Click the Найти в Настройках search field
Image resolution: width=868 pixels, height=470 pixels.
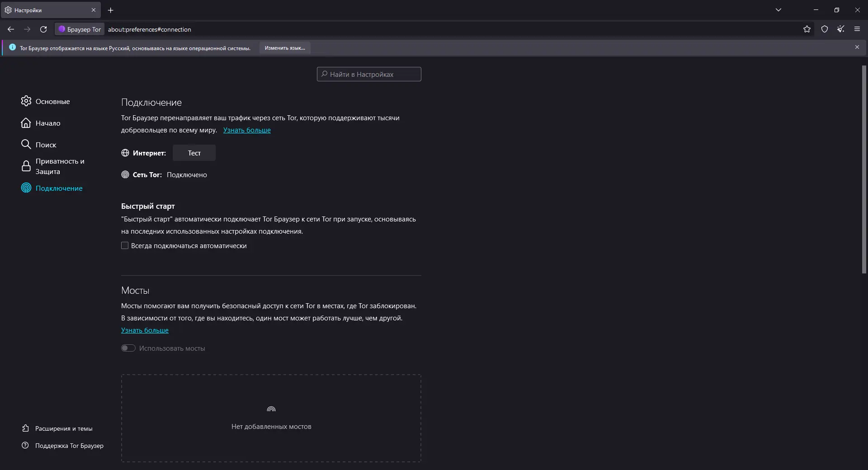pos(369,75)
